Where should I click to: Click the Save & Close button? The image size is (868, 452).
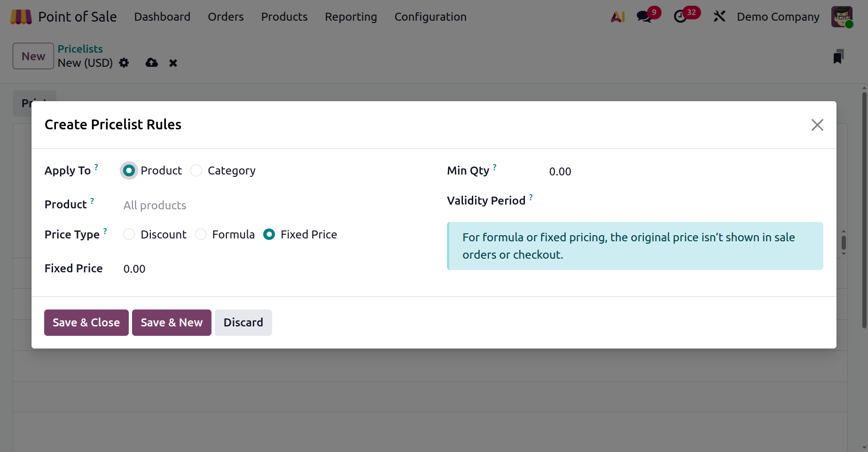point(86,323)
